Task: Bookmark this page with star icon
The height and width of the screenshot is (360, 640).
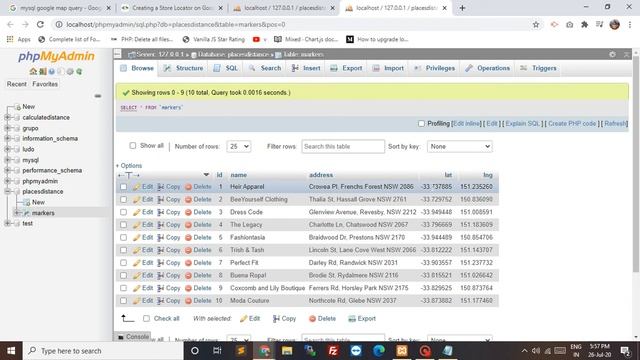Action: pos(536,24)
